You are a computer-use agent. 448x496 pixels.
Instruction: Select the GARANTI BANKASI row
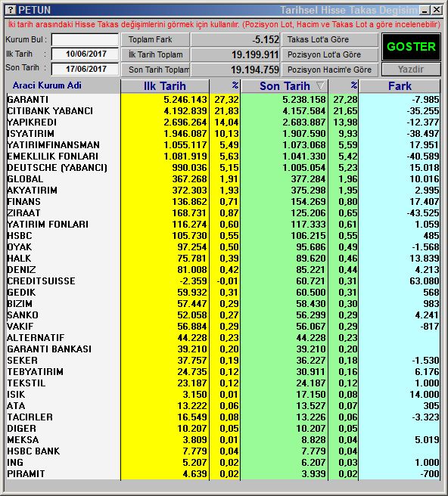(x=223, y=349)
